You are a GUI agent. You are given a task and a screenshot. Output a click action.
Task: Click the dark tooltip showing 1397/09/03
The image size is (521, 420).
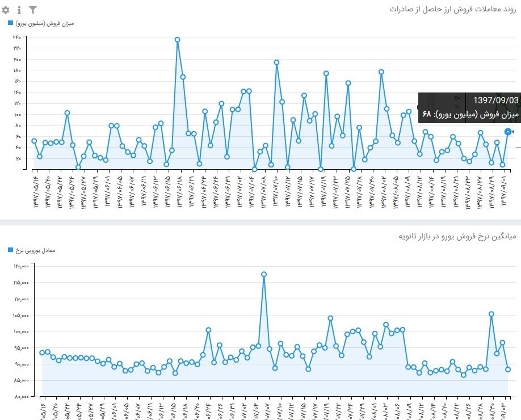[x=469, y=107]
